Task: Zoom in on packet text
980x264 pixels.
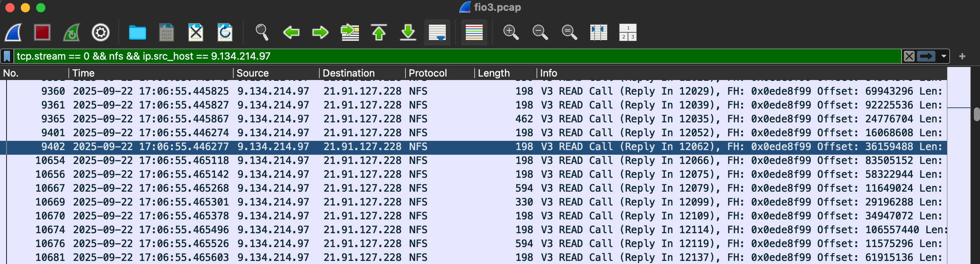Action: 511,32
